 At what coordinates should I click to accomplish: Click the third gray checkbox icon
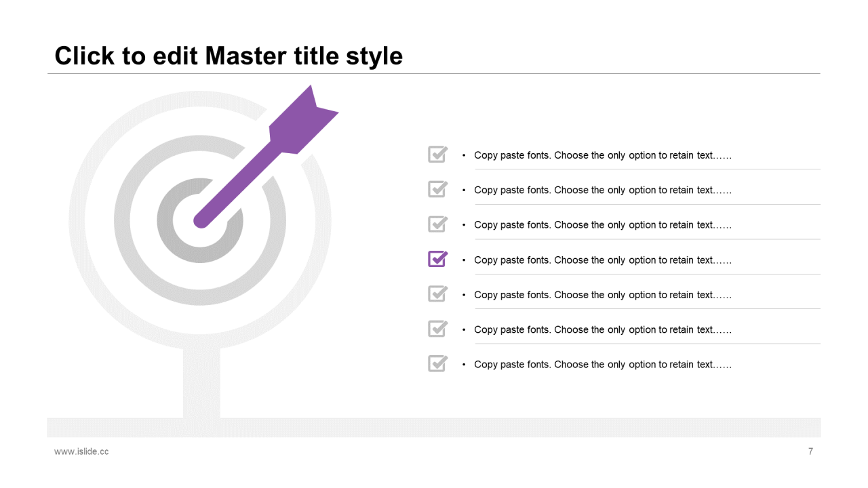(x=438, y=224)
